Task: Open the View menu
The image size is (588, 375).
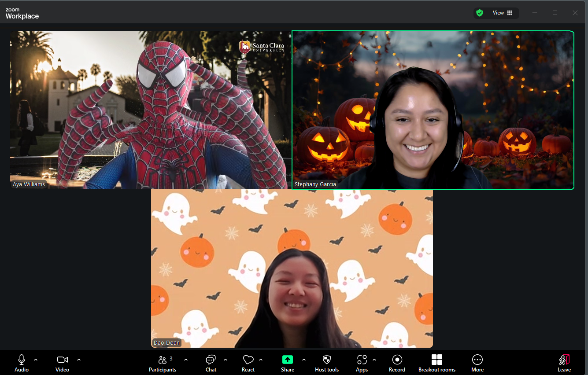Action: point(498,13)
